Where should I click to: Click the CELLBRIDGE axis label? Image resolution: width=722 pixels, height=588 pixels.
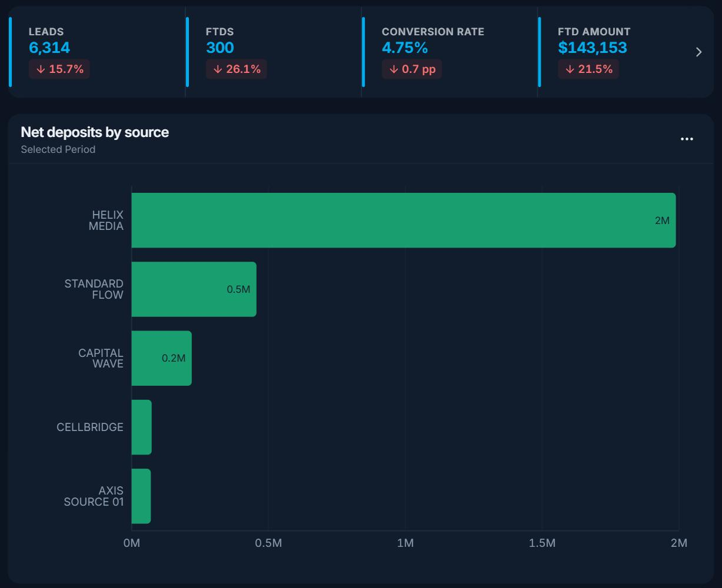pyautogui.click(x=90, y=427)
